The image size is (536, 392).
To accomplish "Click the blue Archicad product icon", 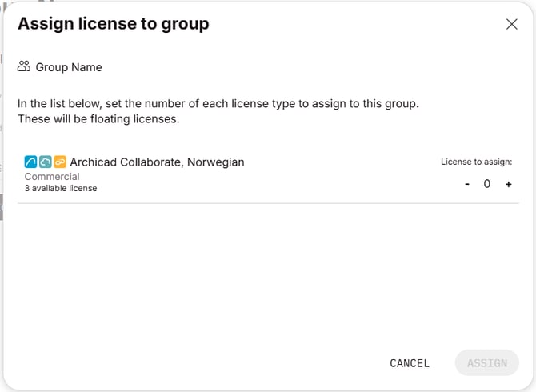I will pyautogui.click(x=31, y=162).
